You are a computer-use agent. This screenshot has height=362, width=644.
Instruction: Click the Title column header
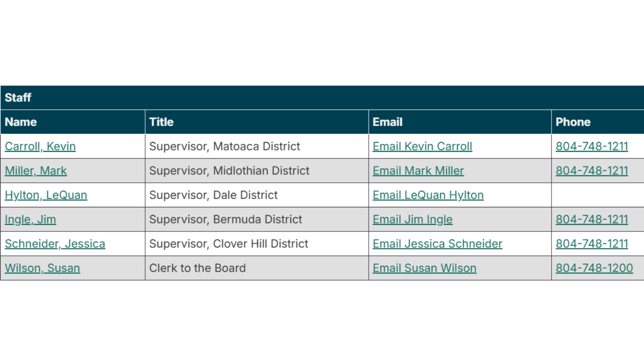[161, 122]
